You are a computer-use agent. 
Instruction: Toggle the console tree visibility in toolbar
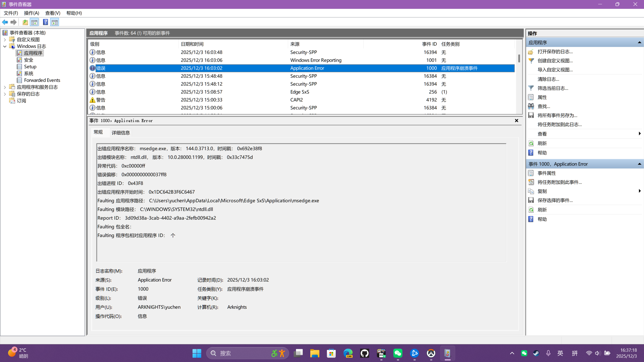point(34,22)
